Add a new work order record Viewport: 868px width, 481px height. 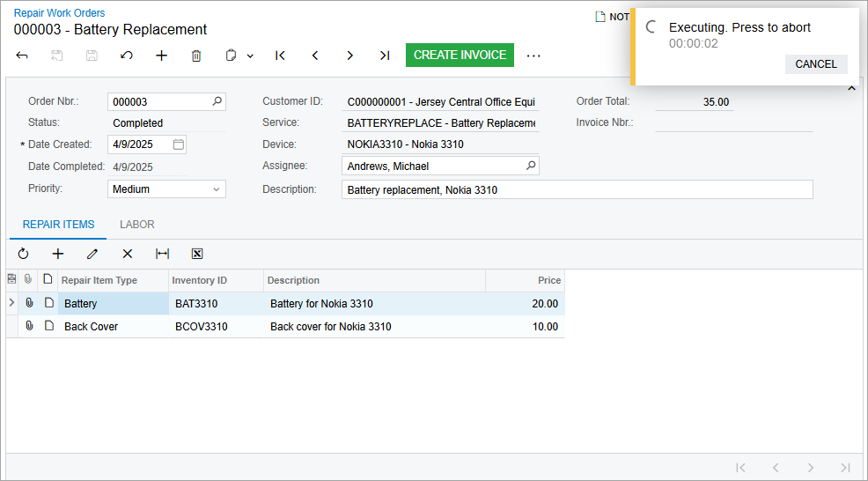(161, 55)
